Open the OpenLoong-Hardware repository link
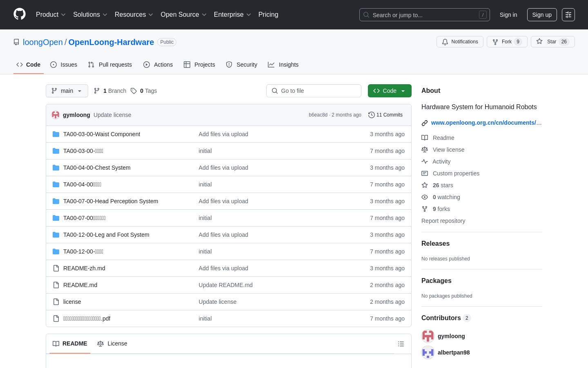Screen dimensions: 588x368 pyautogui.click(x=111, y=42)
